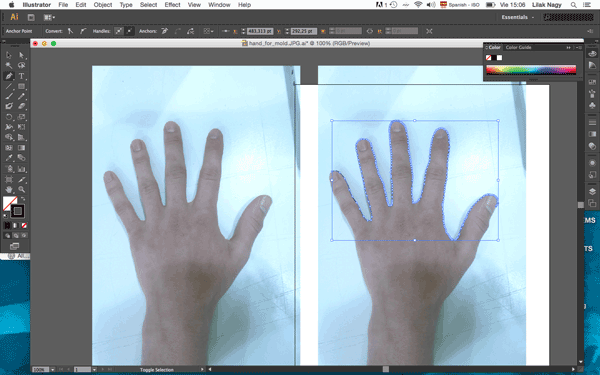This screenshot has width=600, height=375.
Task: Open the Appearance panel icon
Action: (x=592, y=163)
